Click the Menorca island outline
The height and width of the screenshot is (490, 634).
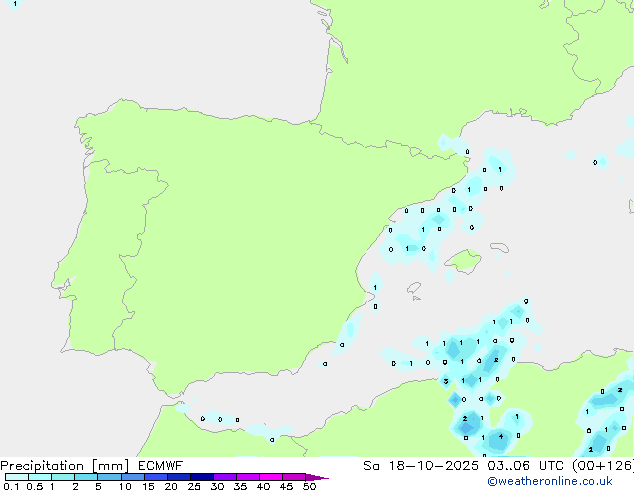pyautogui.click(x=499, y=247)
